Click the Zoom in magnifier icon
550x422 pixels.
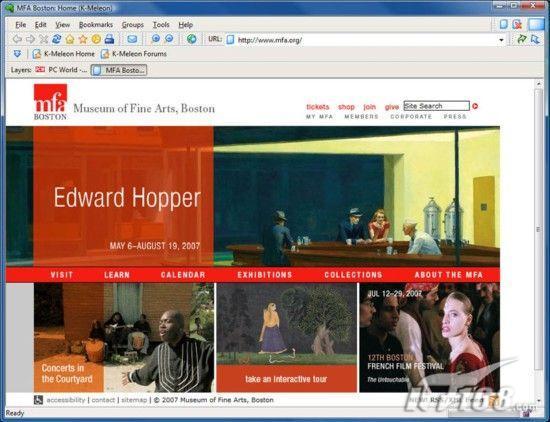(155, 39)
